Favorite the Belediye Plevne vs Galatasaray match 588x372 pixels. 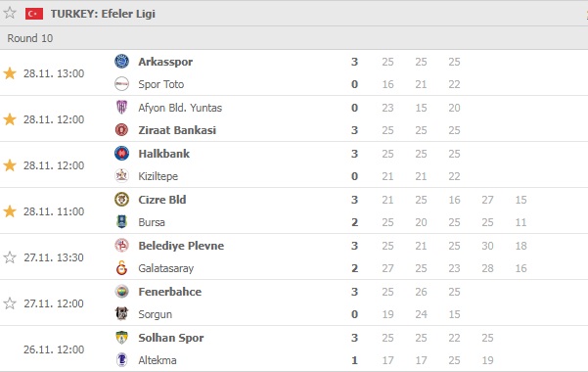tap(10, 257)
